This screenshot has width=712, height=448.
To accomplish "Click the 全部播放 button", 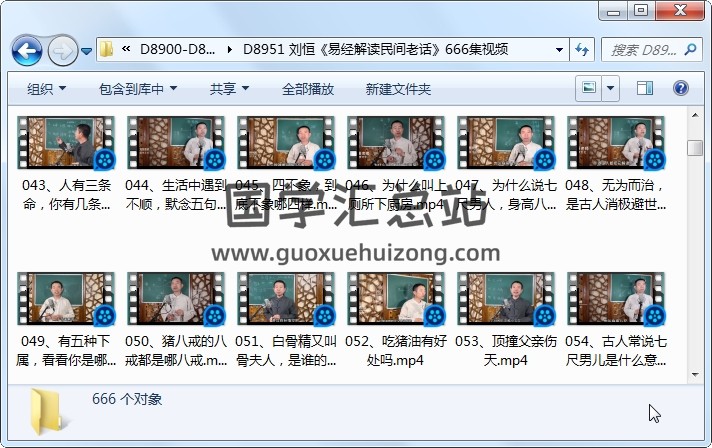I will 308,89.
